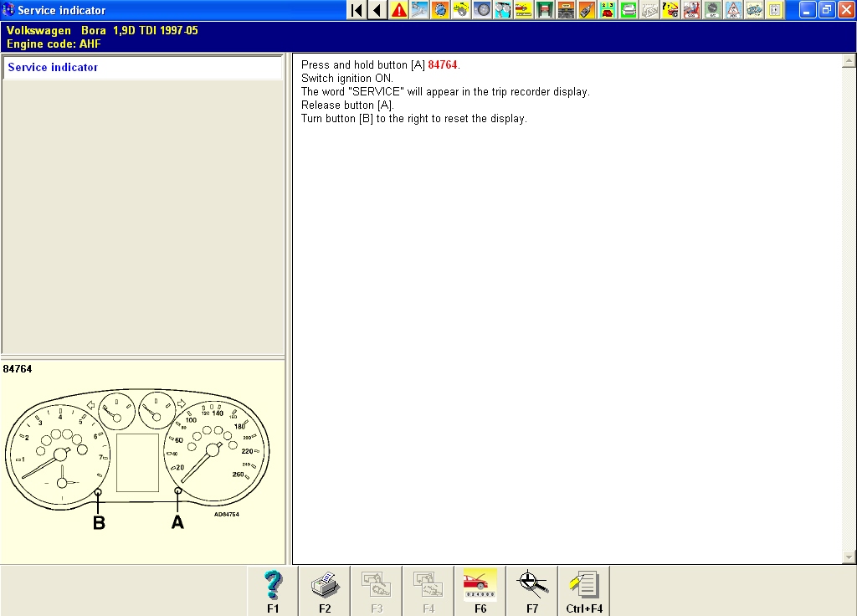Click the toolbar icon right of grey disc

[503, 10]
